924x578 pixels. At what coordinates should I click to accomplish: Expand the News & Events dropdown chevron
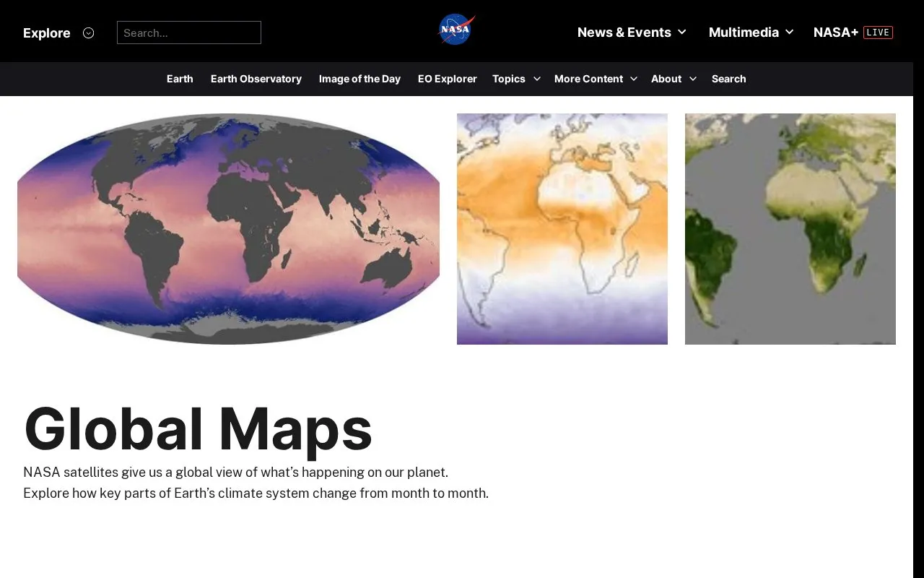[681, 33]
